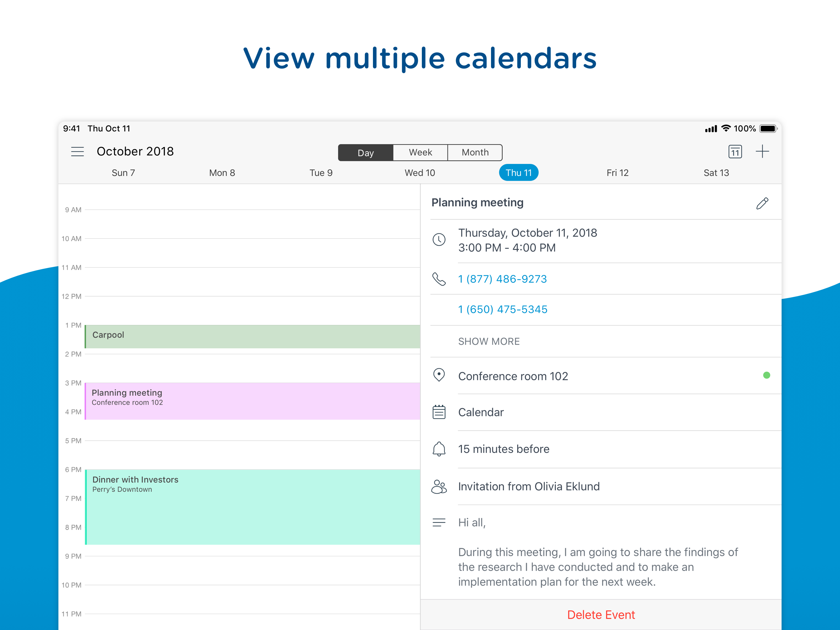Add a new event with plus icon
840x630 pixels.
(762, 152)
